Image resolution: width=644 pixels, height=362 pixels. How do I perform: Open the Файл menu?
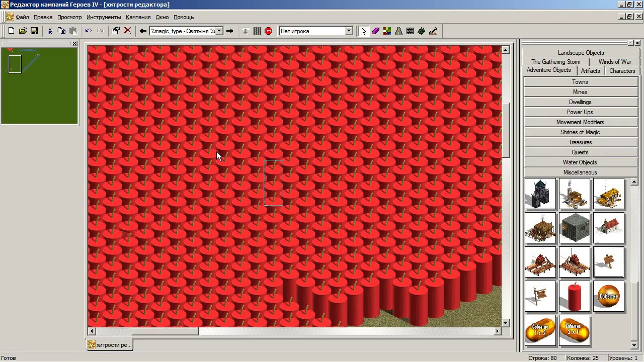(x=22, y=17)
